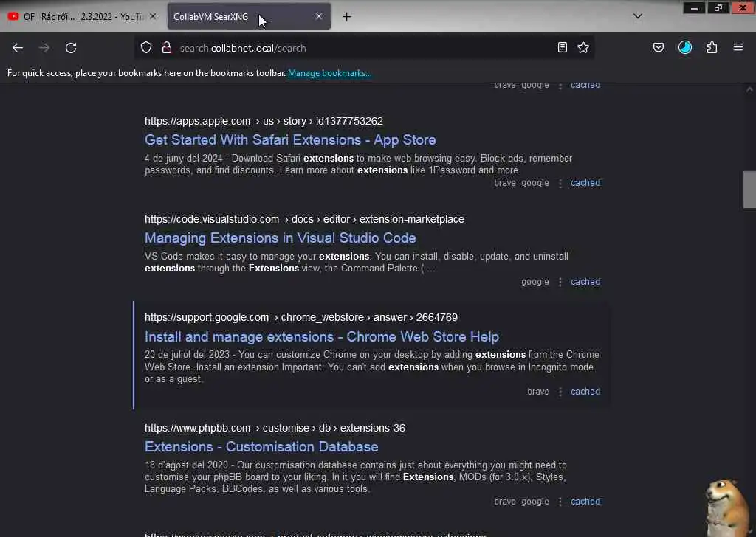Open cached version of Safari Extensions result
This screenshot has height=537, width=756.
coord(585,183)
